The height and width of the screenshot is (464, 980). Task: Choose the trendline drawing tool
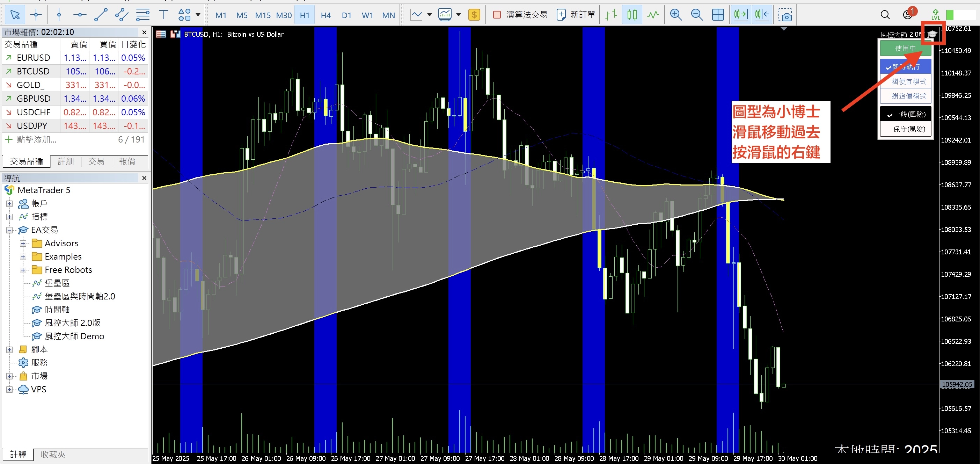pyautogui.click(x=101, y=15)
